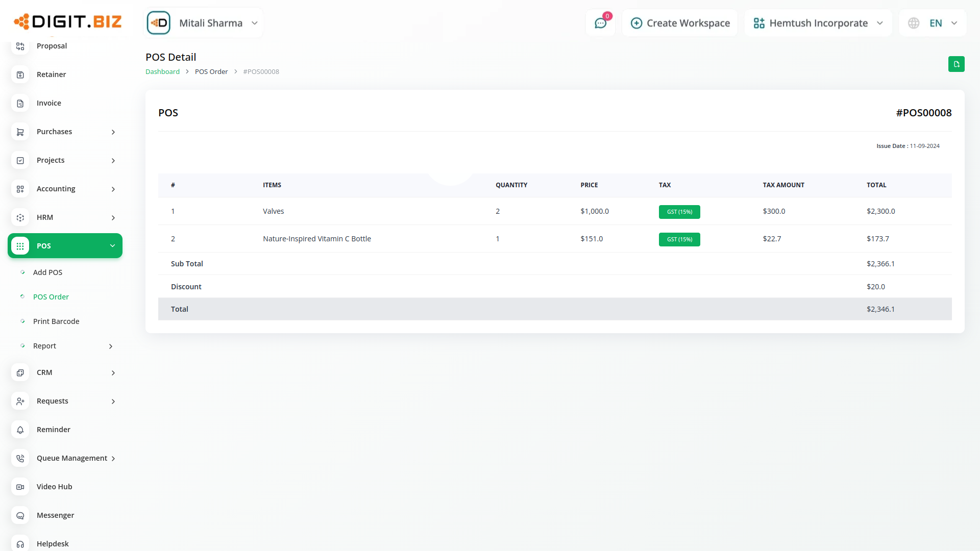
Task: Select Add POS menu item
Action: tap(47, 272)
